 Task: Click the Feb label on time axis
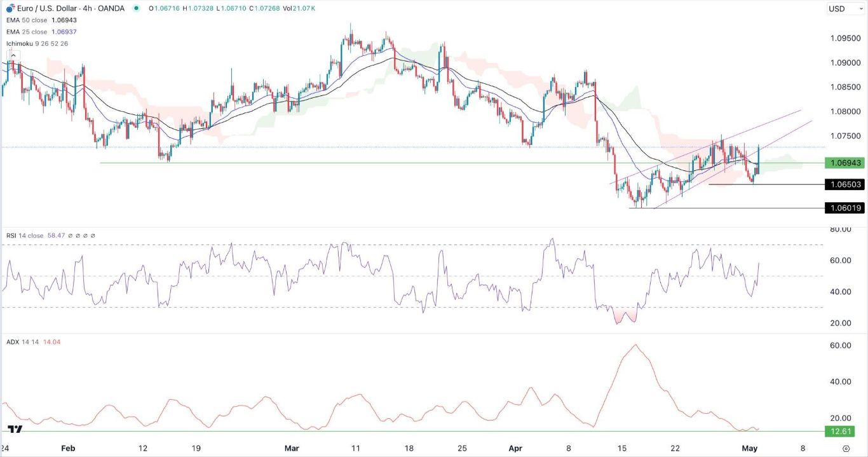69,447
